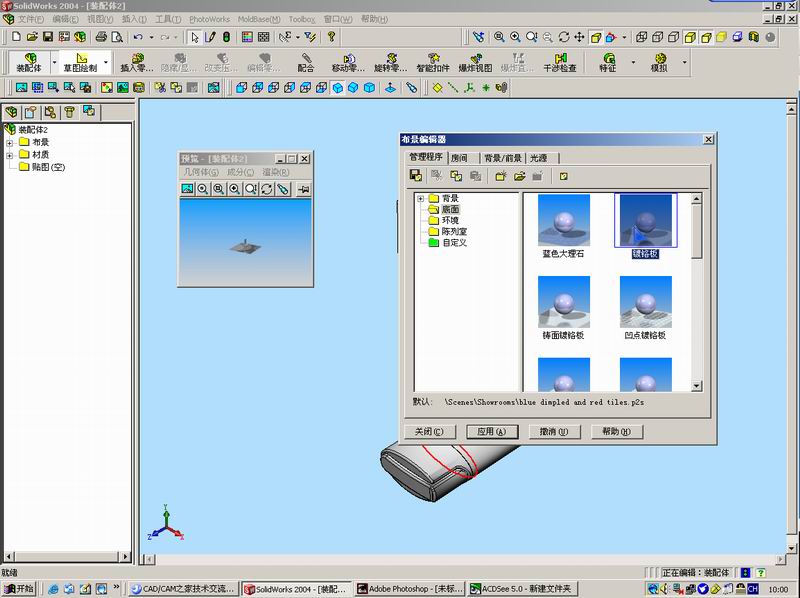Viewport: 800px width, 598px height.
Task: Click 插入零... Insert Component tool
Action: 137,62
